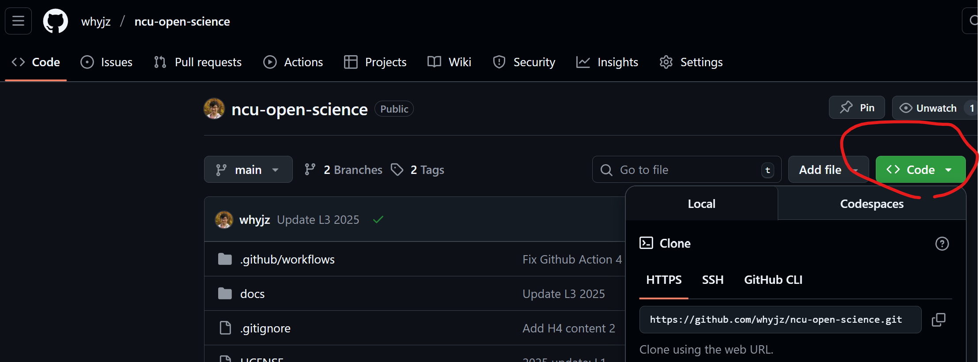Click the Clone help question-mark icon

(942, 244)
